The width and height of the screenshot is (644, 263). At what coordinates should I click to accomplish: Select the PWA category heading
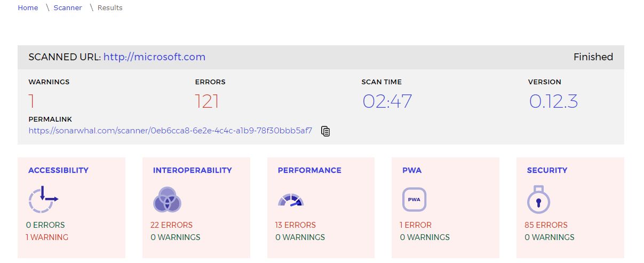click(412, 170)
